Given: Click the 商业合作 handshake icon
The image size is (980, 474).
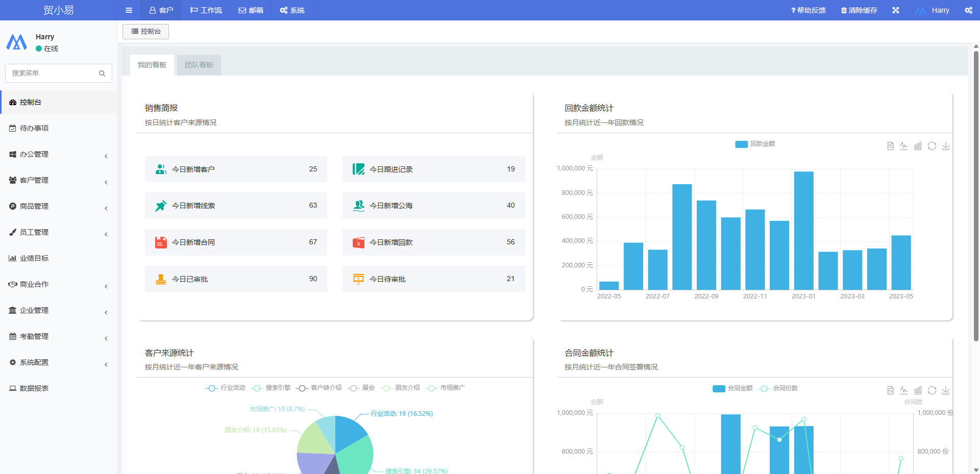Looking at the screenshot, I should 13,284.
